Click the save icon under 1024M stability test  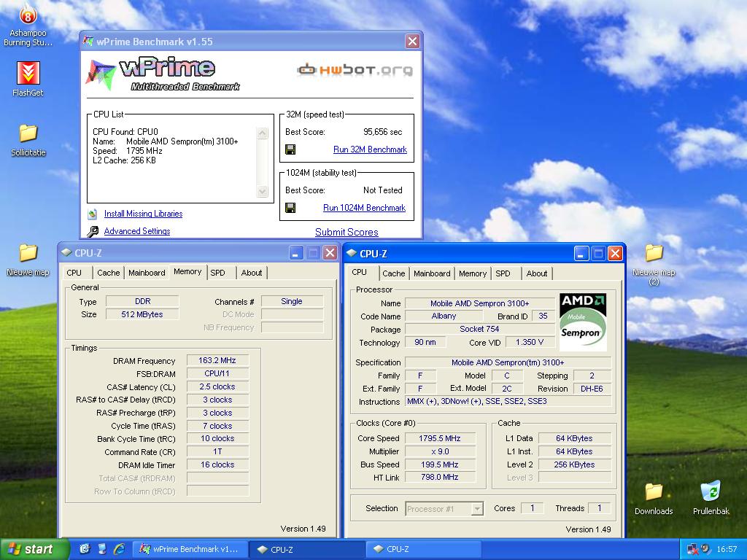pos(290,208)
